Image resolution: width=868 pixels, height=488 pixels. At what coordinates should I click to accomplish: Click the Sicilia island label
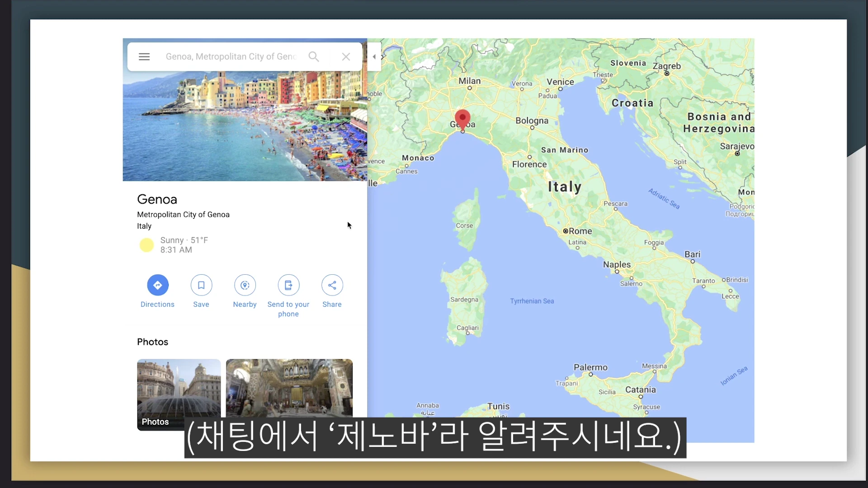607,392
